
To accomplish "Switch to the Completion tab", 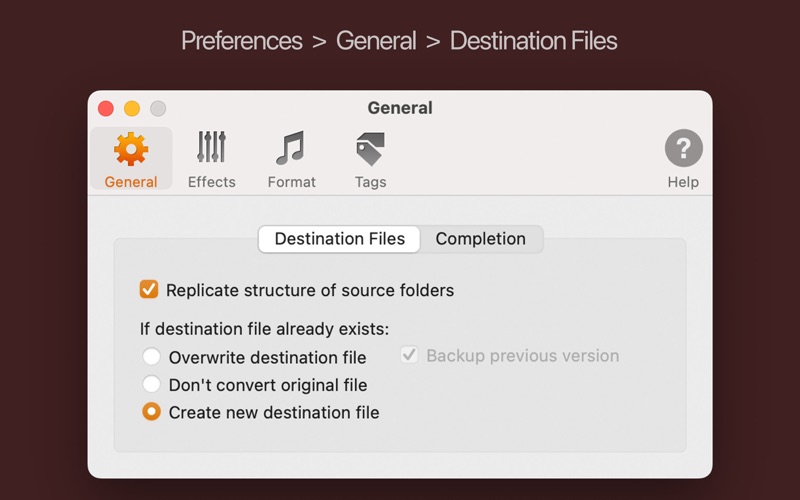I will (x=480, y=239).
